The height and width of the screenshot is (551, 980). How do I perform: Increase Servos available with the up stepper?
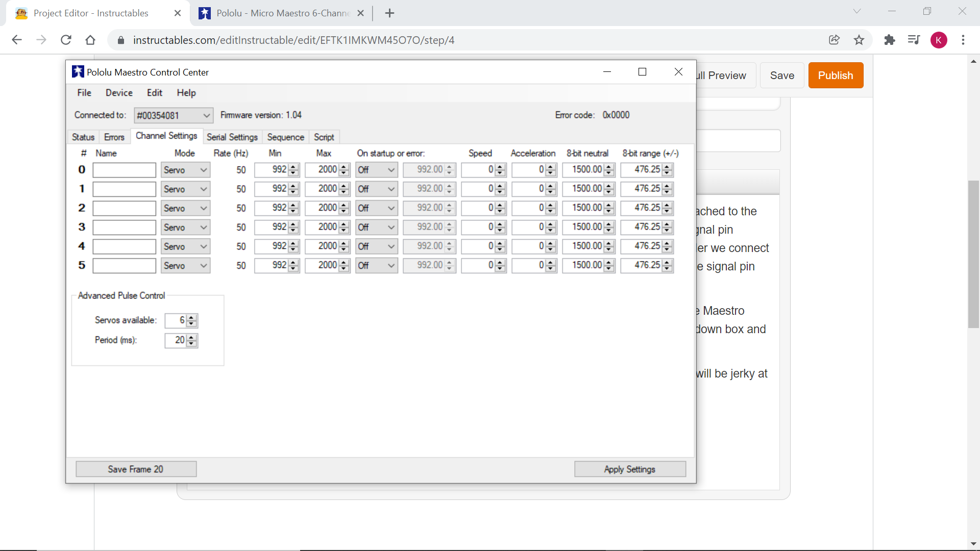pos(191,318)
